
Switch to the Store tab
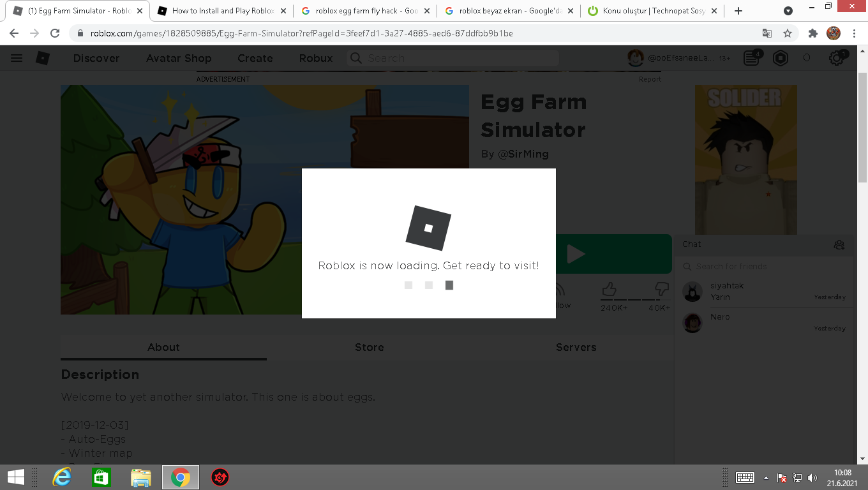coord(370,347)
